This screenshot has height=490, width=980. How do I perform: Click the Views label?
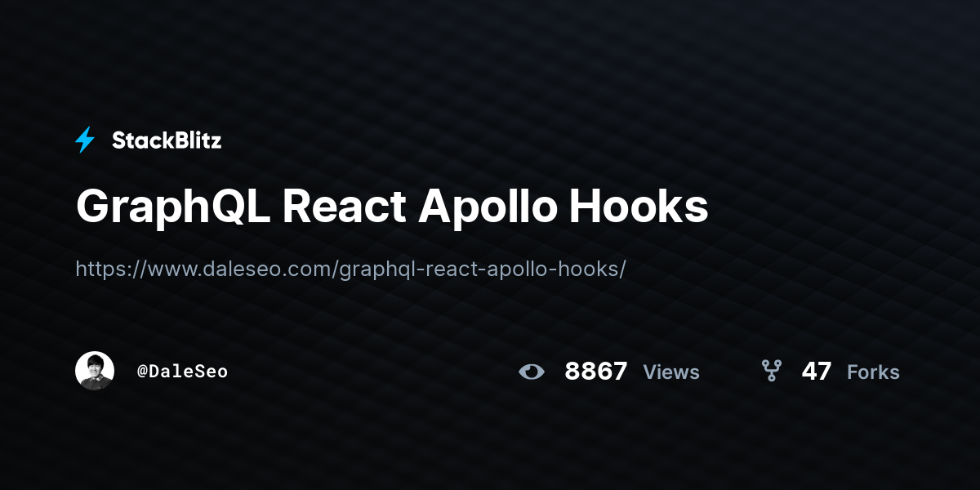671,372
